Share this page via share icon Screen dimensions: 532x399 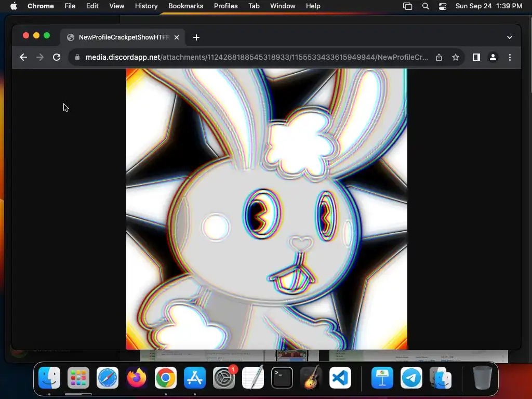[439, 57]
